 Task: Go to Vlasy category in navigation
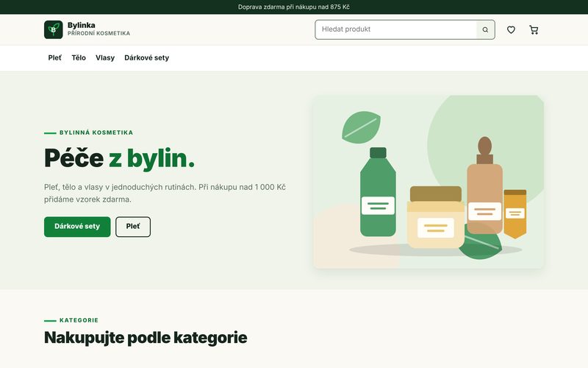pos(105,58)
